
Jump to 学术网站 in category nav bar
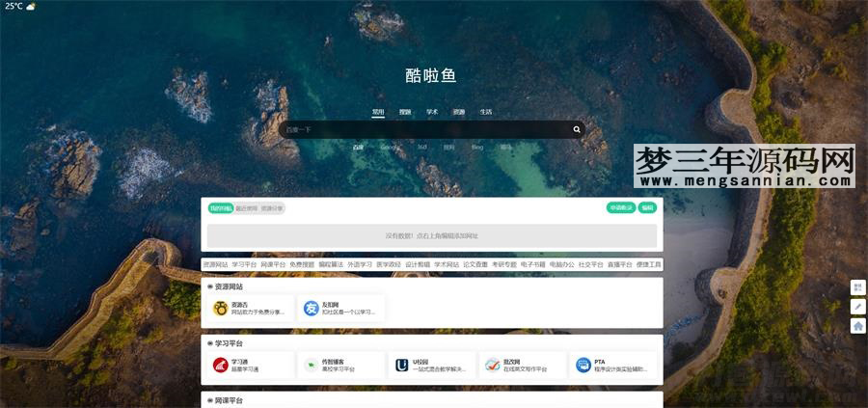point(447,264)
